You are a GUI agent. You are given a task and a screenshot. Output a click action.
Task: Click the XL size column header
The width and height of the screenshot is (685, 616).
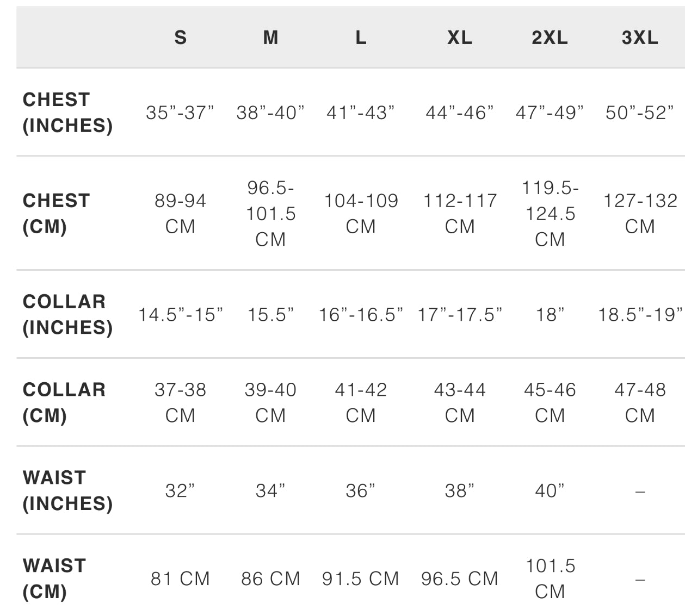coord(460,38)
